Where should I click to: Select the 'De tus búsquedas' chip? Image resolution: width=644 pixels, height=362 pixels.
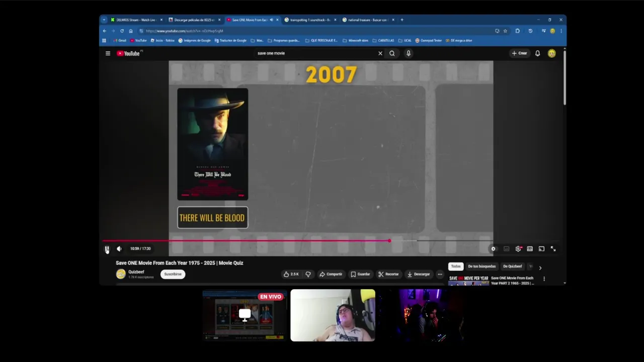tap(482, 266)
